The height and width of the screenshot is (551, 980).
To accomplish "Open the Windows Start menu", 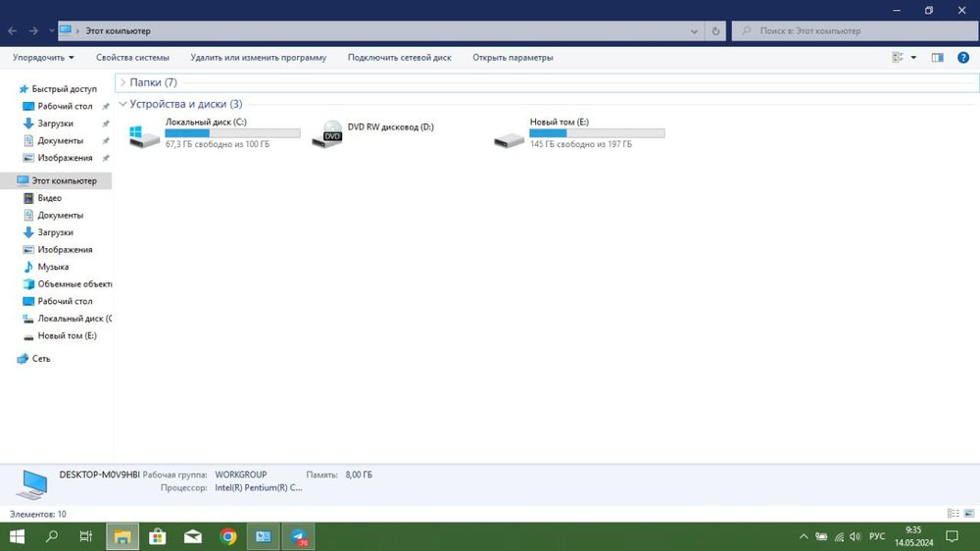I will [x=17, y=536].
